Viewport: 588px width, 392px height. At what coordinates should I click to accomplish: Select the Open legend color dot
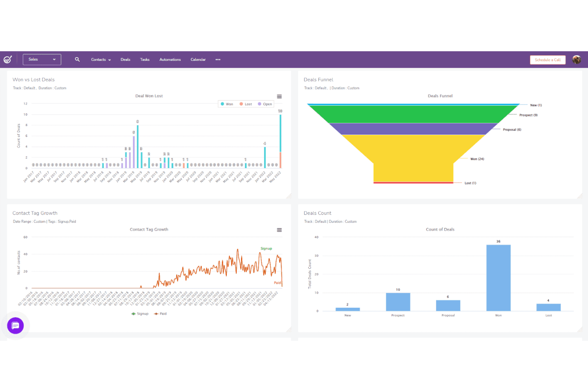(260, 104)
